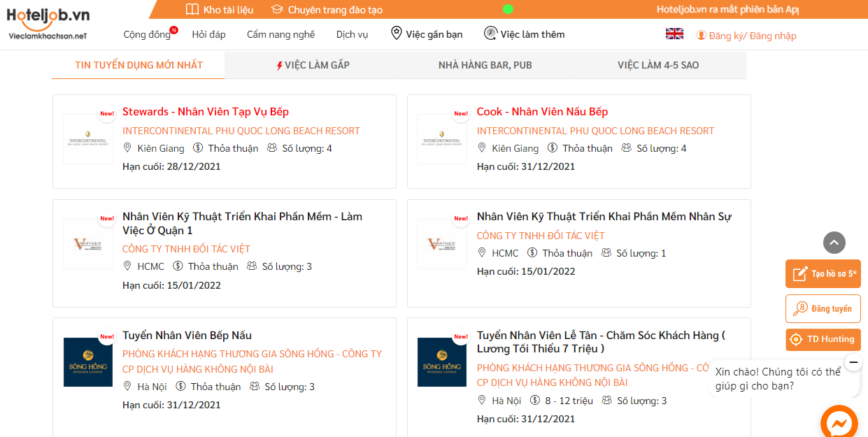Image resolution: width=868 pixels, height=437 pixels.
Task: Select the Tin tuyển dụng mới nhất tab
Action: point(138,65)
